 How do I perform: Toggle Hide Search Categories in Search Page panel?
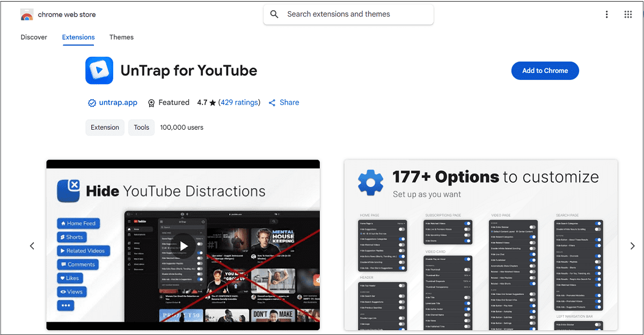598,224
